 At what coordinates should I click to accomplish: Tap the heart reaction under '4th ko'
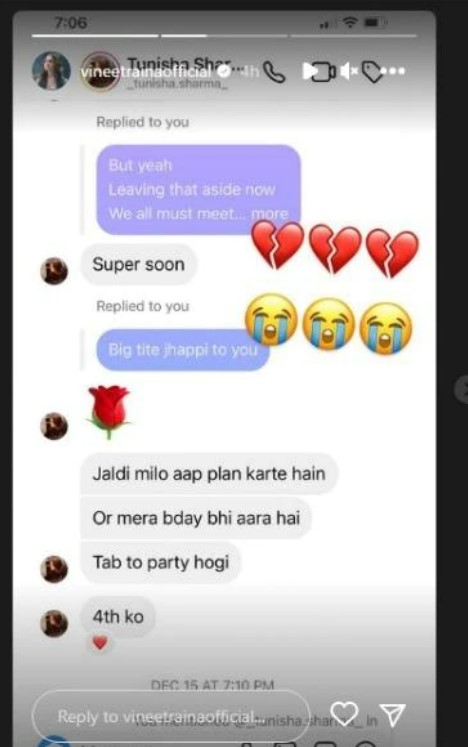coord(100,643)
